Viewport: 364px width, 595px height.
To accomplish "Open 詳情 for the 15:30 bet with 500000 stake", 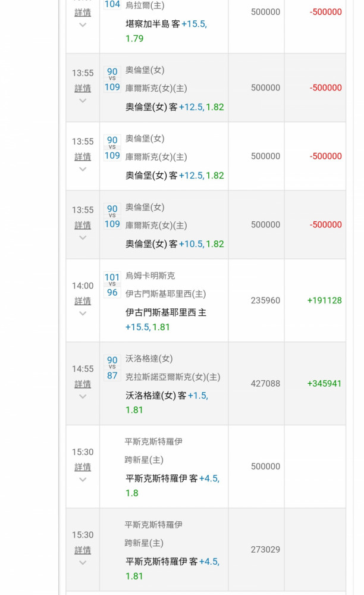I will tap(83, 467).
